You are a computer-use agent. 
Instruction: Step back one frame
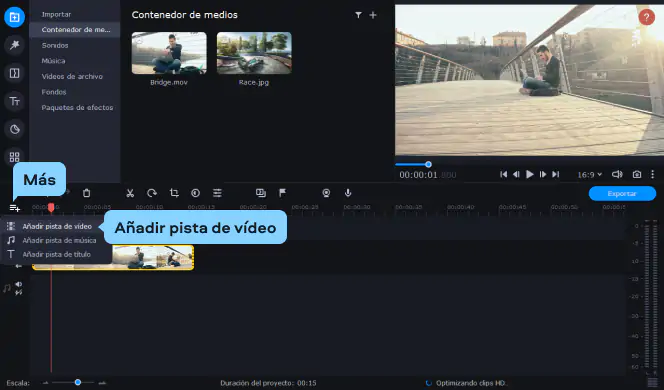(x=516, y=174)
